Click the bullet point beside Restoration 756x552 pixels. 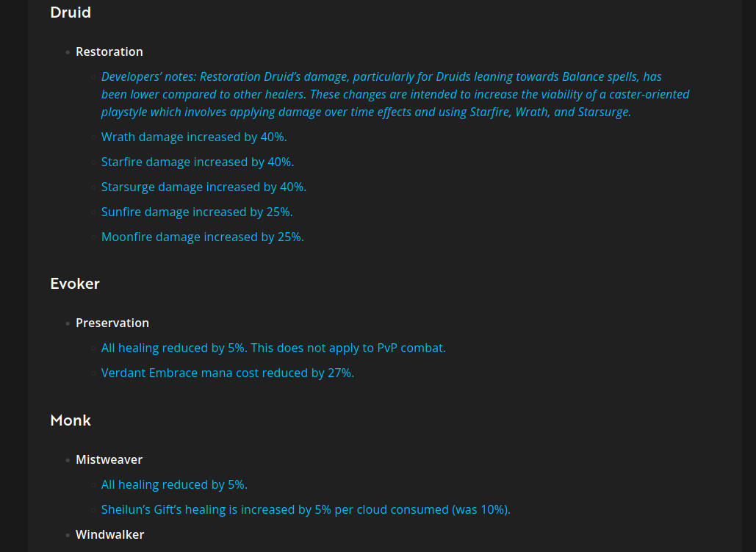tap(68, 52)
